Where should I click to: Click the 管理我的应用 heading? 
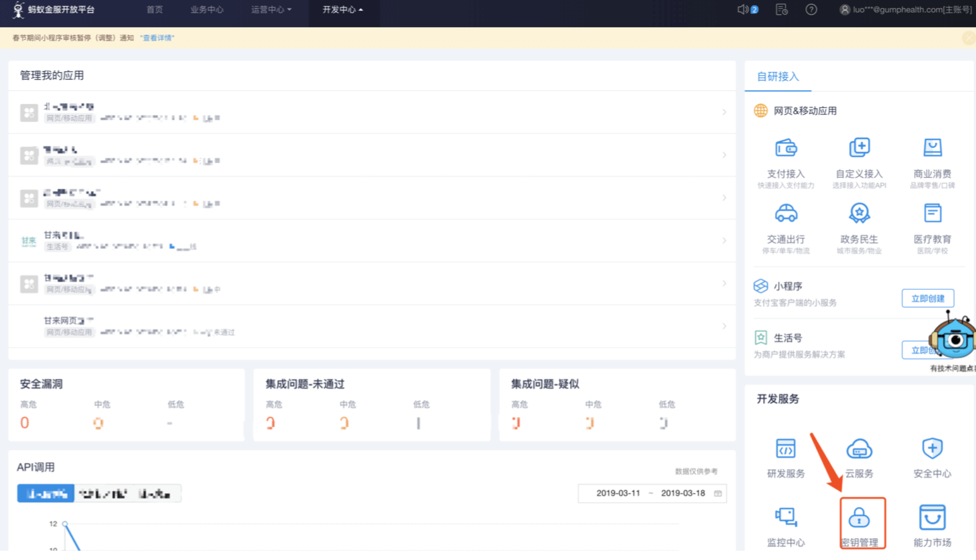tap(52, 76)
